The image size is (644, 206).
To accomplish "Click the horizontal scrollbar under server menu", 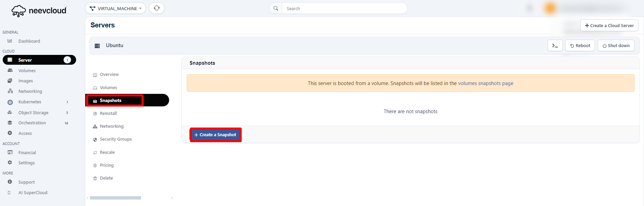I will (x=115, y=198).
